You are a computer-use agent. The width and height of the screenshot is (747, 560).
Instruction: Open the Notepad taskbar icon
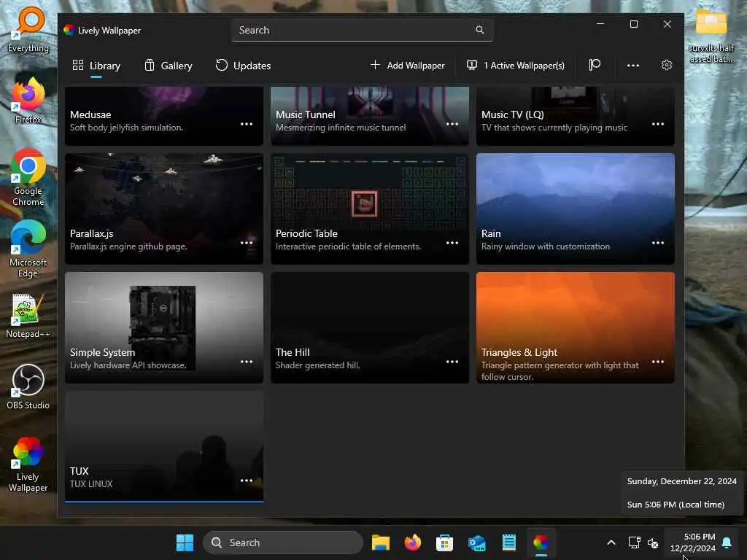508,542
